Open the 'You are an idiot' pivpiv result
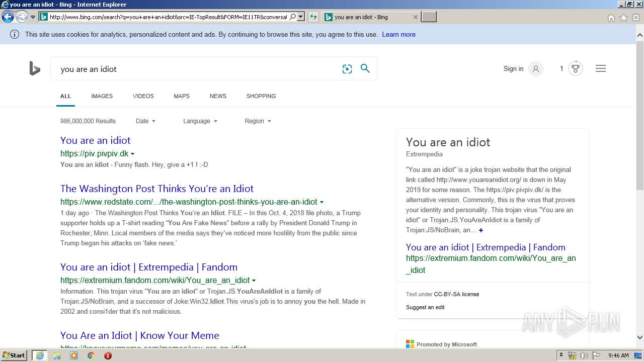Image resolution: width=644 pixels, height=362 pixels. pos(96,140)
